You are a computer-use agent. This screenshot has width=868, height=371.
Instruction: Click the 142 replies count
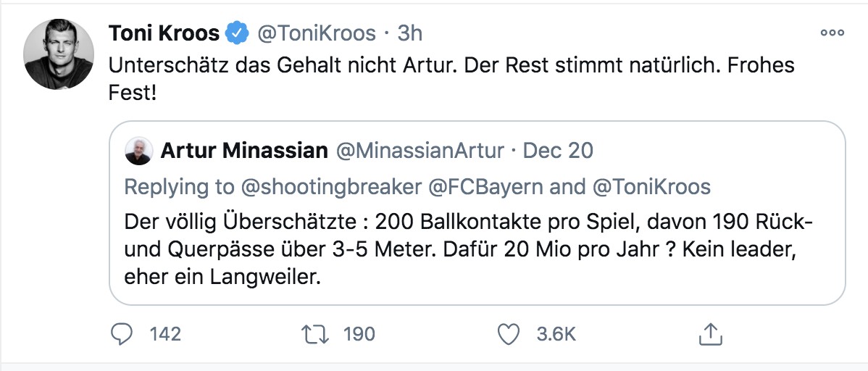point(165,333)
